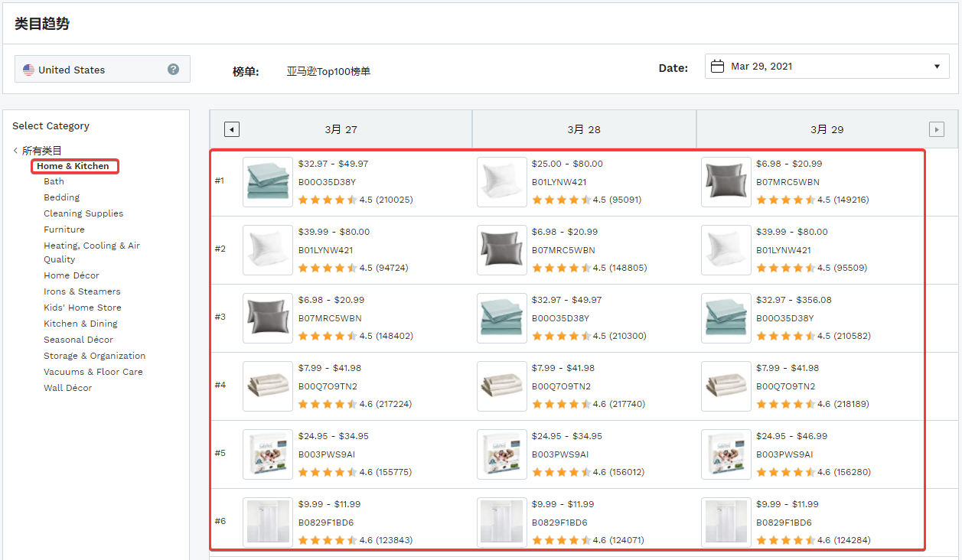962x560 pixels.
Task: Click the 3月 28 column header
Action: pos(584,129)
